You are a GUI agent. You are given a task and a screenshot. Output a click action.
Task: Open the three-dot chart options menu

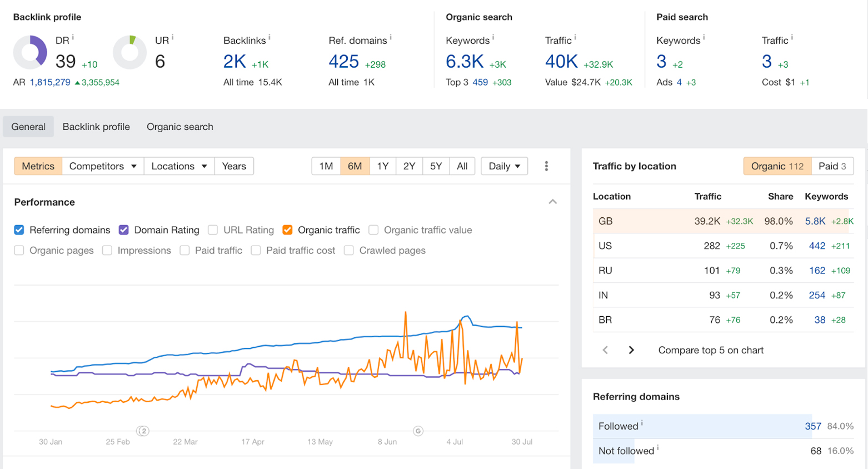pyautogui.click(x=546, y=166)
